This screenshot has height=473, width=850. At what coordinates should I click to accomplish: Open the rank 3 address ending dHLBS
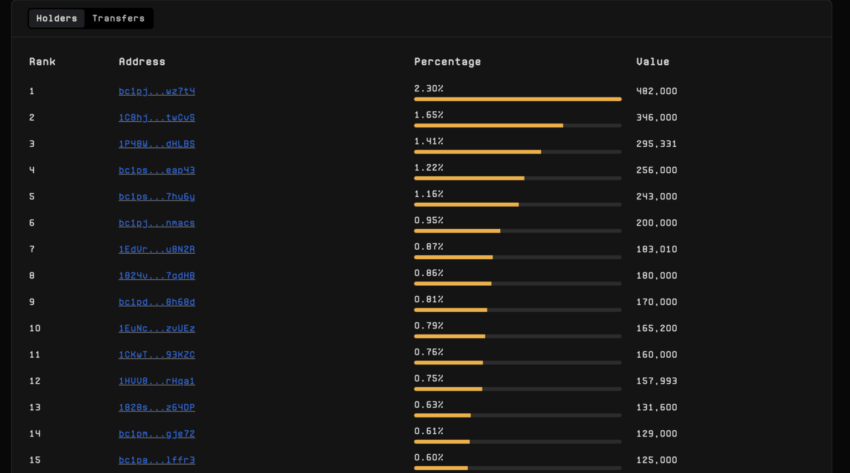[157, 144]
